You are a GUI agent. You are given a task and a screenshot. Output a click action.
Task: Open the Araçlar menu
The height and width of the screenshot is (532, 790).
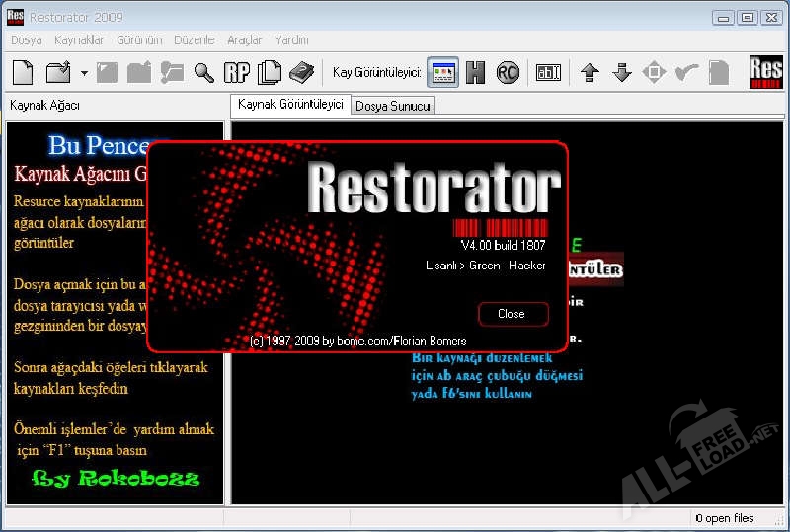tap(245, 40)
